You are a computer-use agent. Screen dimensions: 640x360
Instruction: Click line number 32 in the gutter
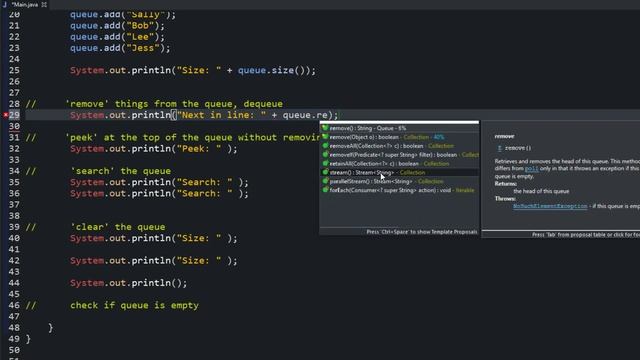(x=14, y=149)
